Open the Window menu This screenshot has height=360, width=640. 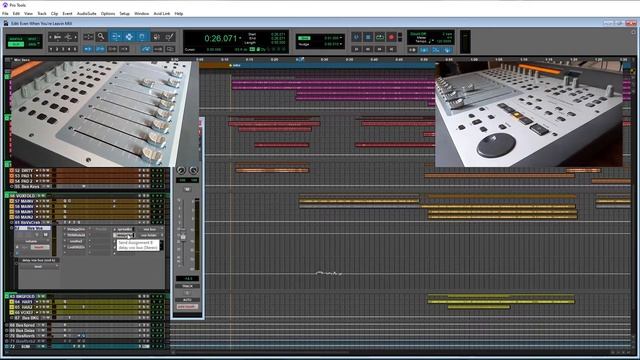141,13
